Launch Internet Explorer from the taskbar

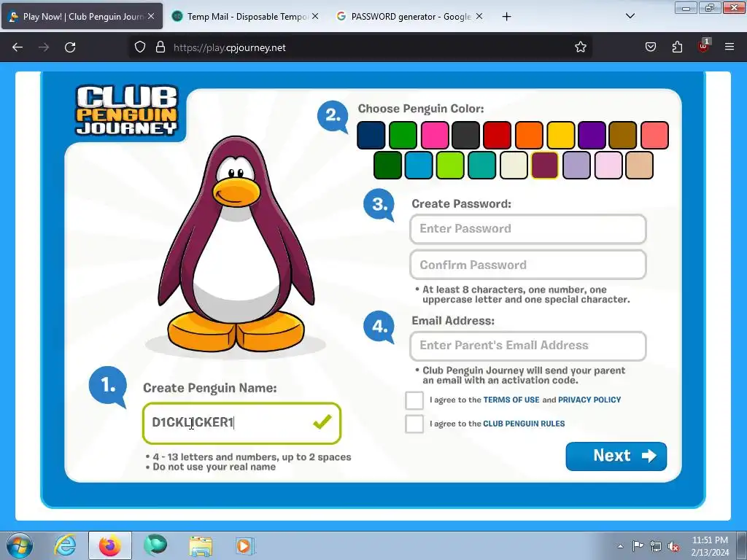point(65,545)
